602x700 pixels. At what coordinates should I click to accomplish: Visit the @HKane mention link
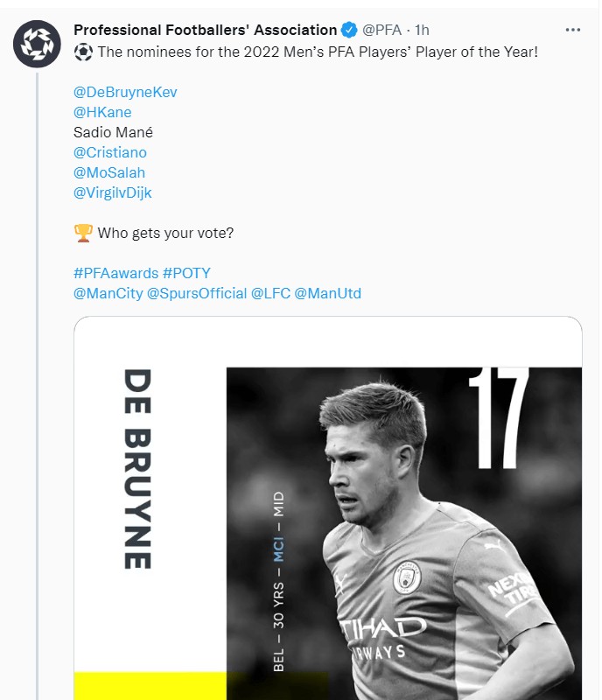(x=103, y=112)
